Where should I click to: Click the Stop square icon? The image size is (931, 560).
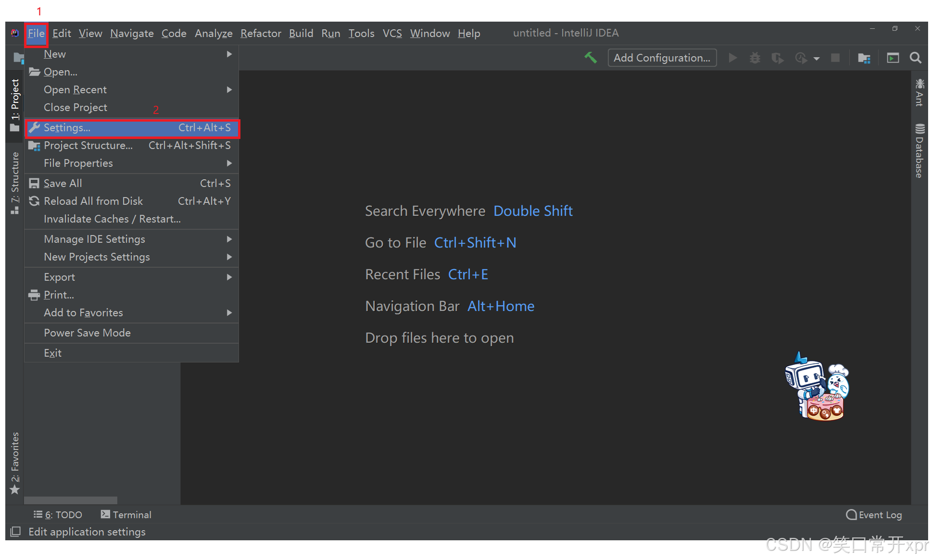point(835,58)
